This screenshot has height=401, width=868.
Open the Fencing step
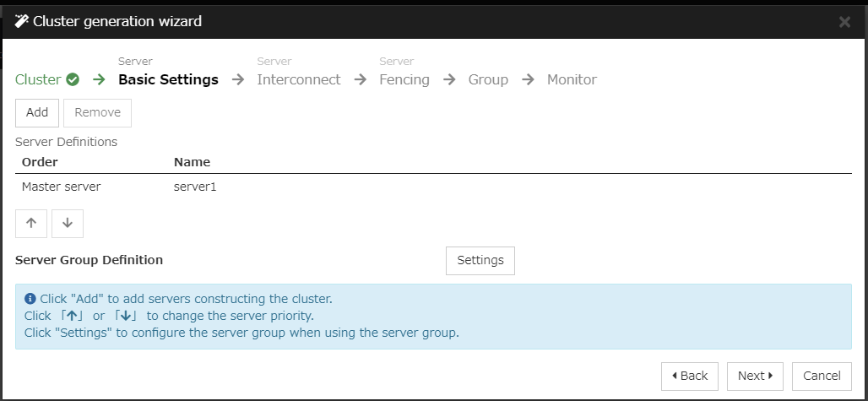404,80
